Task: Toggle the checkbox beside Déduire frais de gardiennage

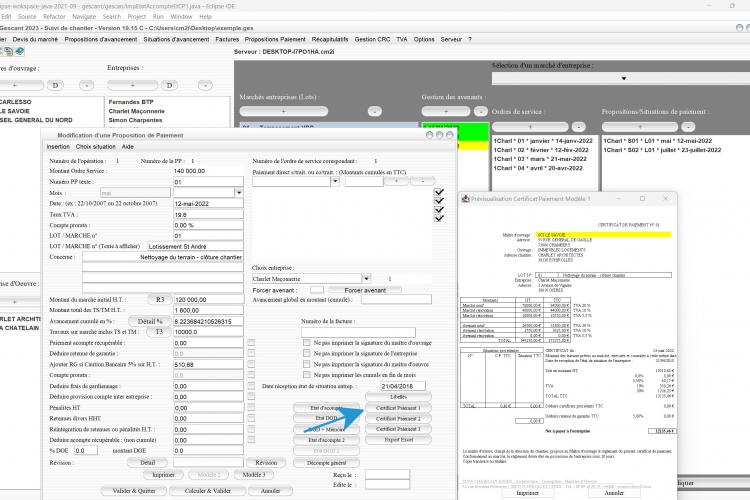Action: tap(251, 386)
